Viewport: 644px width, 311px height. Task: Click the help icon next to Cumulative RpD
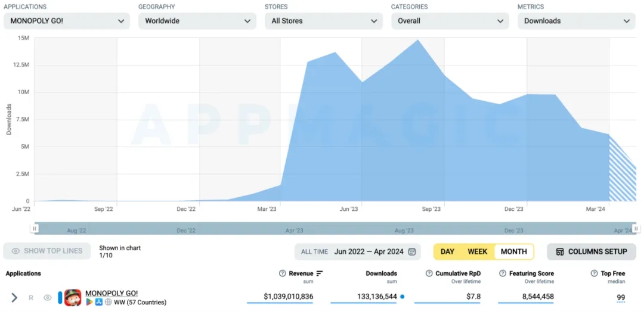(429, 273)
